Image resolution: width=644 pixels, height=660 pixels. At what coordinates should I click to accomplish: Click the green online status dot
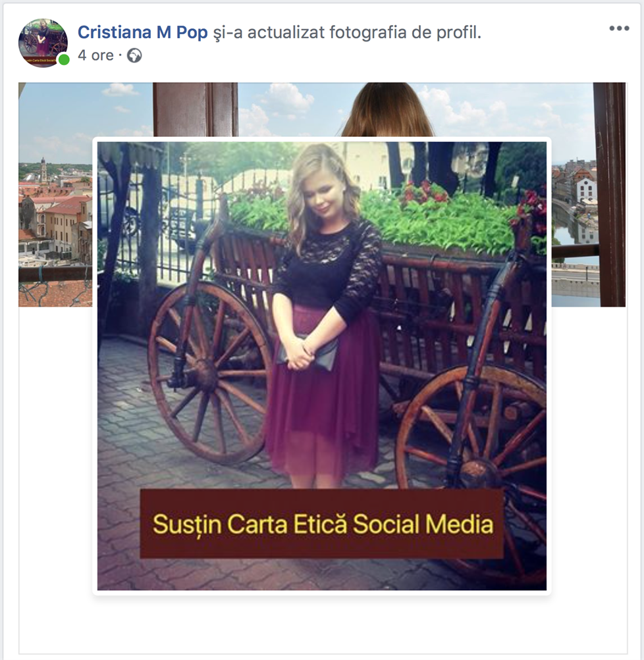(64, 60)
